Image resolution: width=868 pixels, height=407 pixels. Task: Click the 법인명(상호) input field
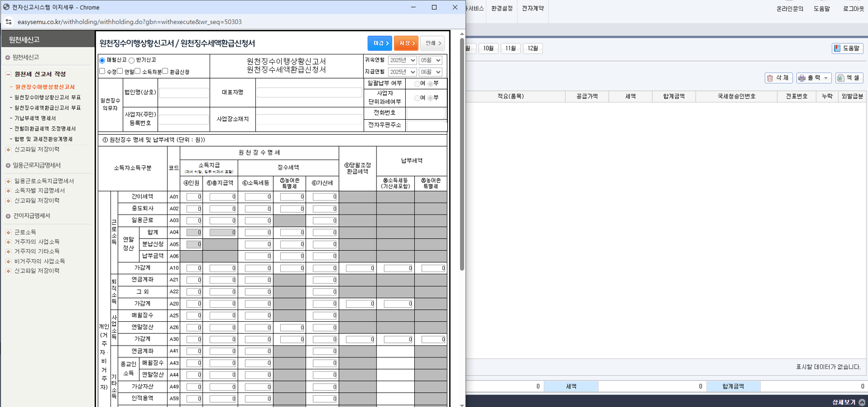pos(184,93)
